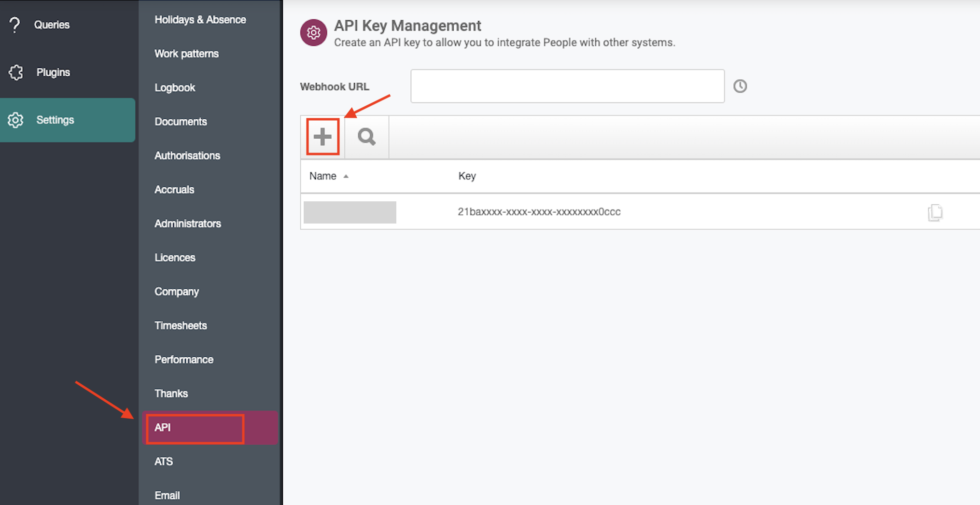Open Holidays & Absence settings
The image size is (980, 505).
200,20
